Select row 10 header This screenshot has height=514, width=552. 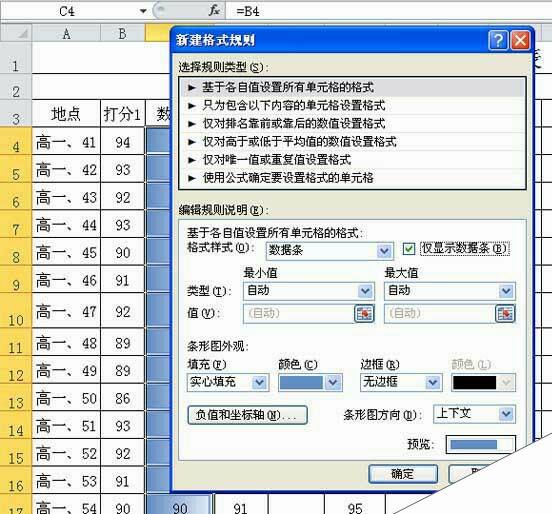pyautogui.click(x=16, y=311)
